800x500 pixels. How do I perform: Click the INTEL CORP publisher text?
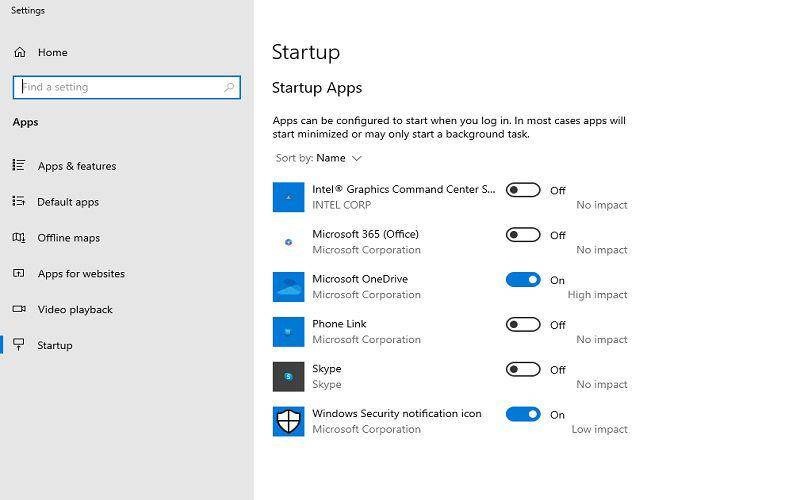(x=341, y=205)
